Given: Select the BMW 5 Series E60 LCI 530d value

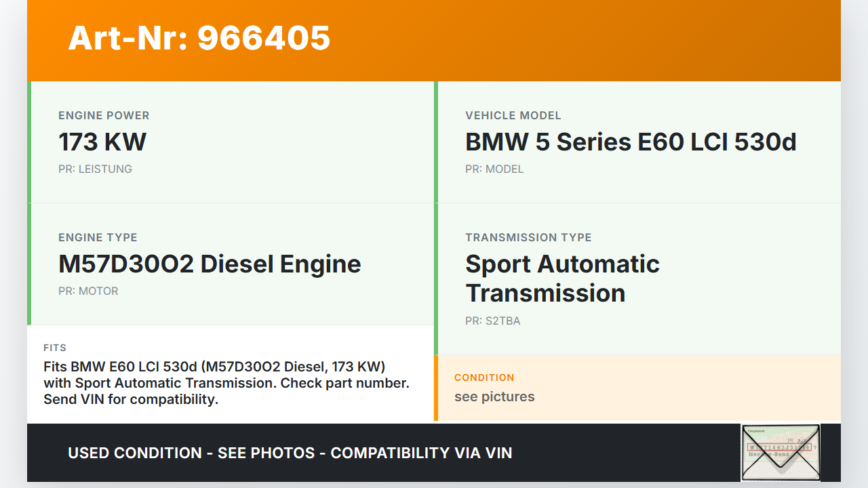Looking at the screenshot, I should tap(631, 142).
